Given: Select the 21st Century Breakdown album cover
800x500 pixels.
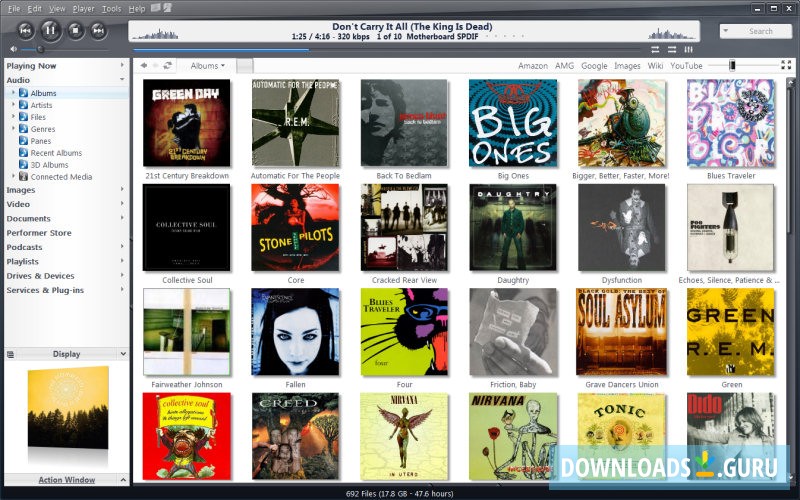Looking at the screenshot, I should (x=186, y=123).
